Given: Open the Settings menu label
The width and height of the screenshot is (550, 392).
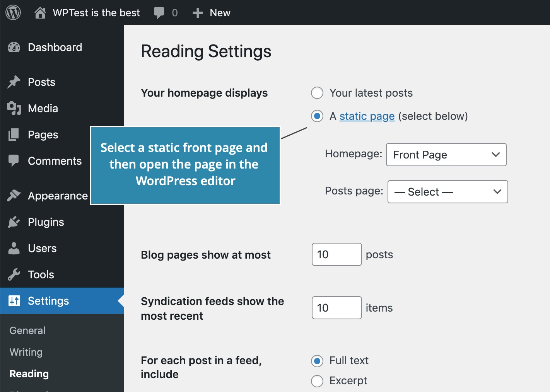Looking at the screenshot, I should coord(48,301).
